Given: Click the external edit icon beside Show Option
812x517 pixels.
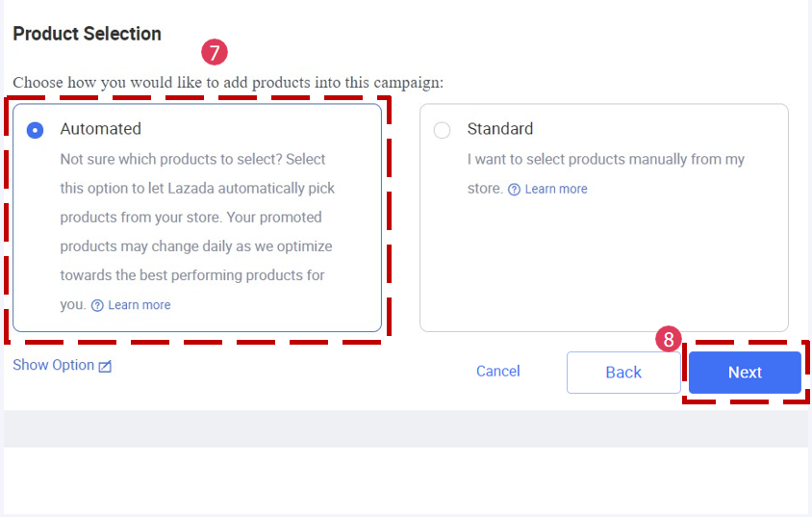Looking at the screenshot, I should click(x=105, y=366).
